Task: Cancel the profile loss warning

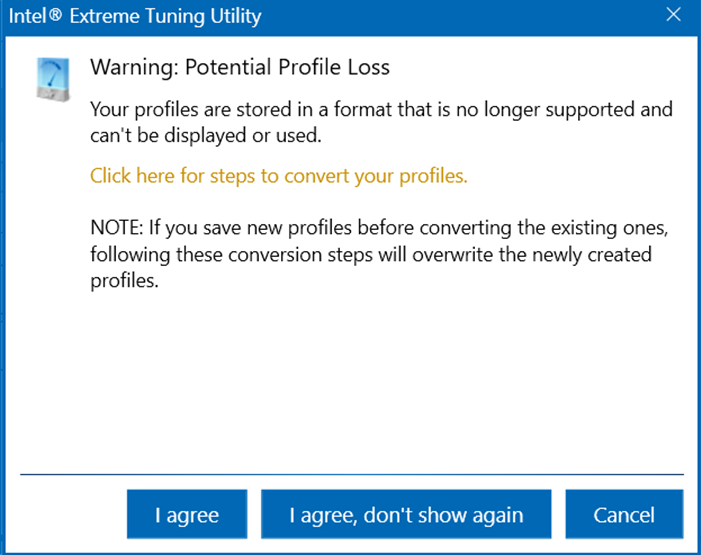Action: tap(624, 514)
